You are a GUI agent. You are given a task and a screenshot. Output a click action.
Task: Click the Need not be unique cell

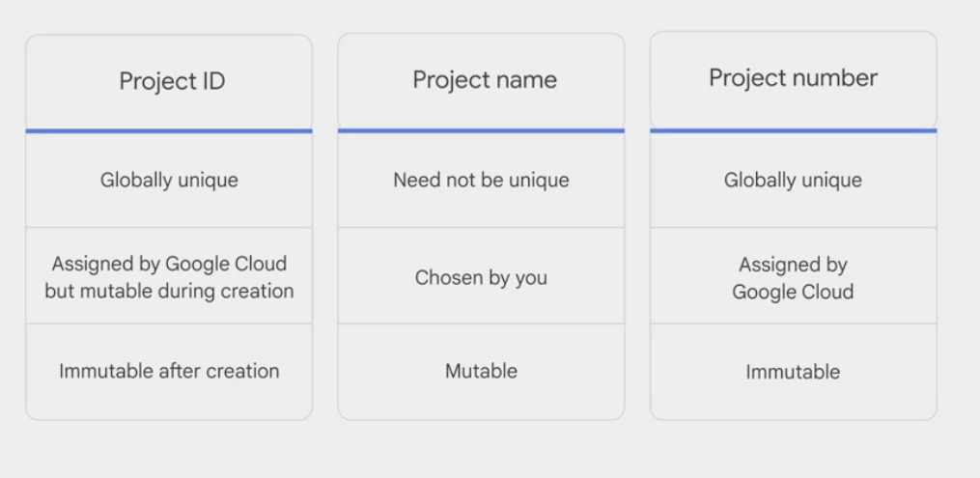point(481,181)
